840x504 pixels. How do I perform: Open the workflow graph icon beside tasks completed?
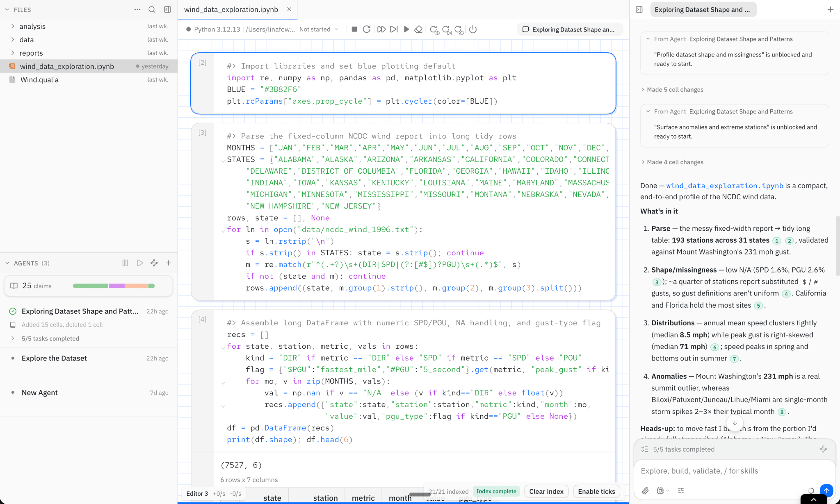pyautogui.click(x=823, y=449)
